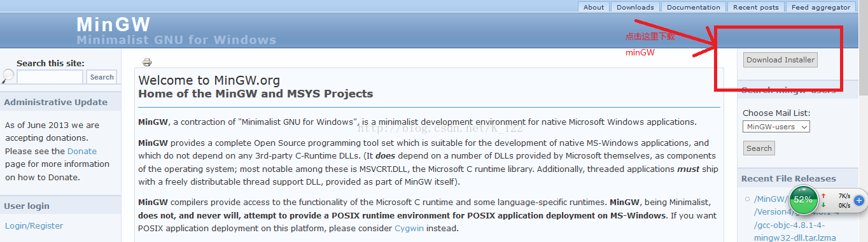Screen dimensions: 868x242
Task: Follow the Cygwin link
Action: click(409, 228)
